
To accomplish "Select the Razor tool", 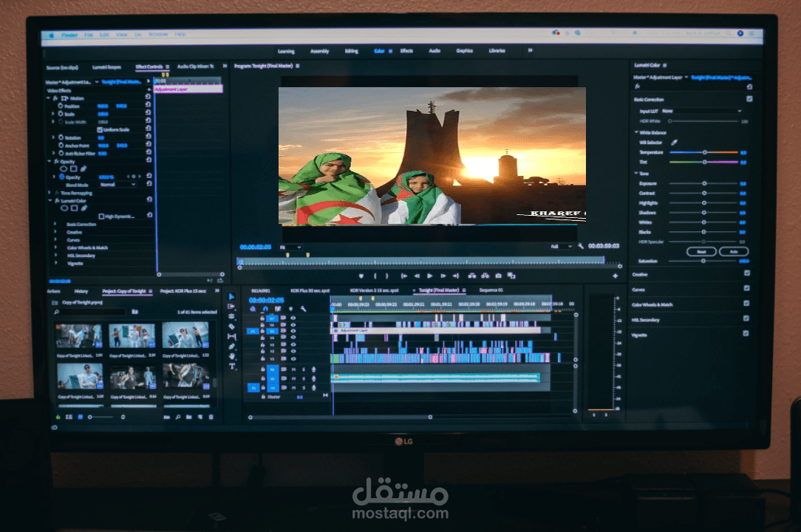I will click(x=231, y=327).
